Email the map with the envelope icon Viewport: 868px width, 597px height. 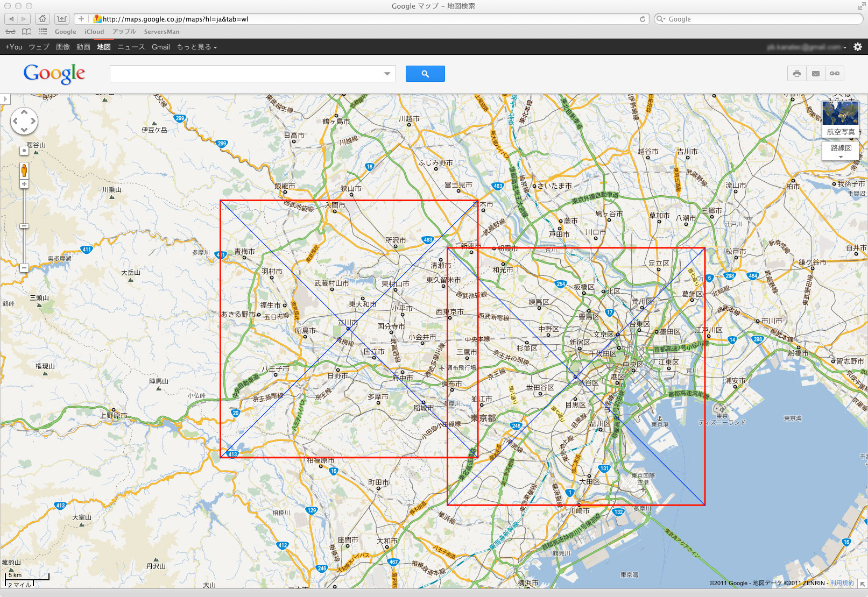816,74
